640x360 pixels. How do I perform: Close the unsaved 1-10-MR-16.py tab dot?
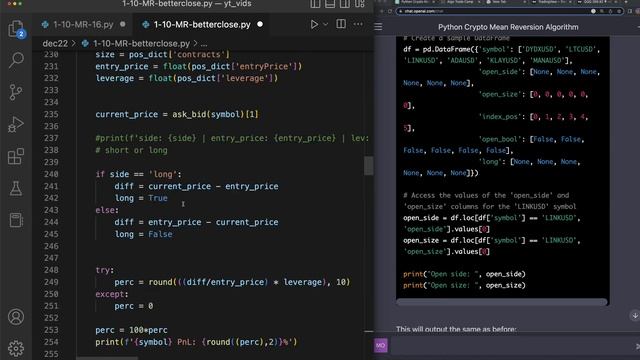click(x=123, y=24)
